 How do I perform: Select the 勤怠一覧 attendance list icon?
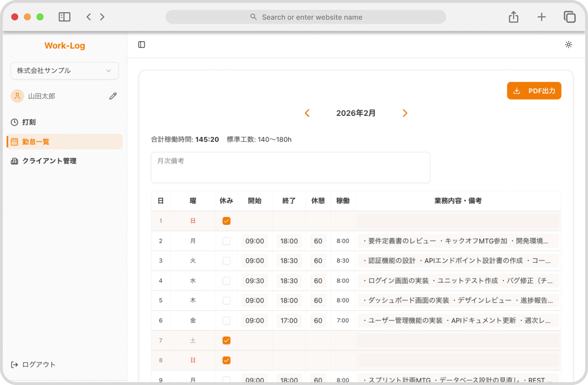14,142
